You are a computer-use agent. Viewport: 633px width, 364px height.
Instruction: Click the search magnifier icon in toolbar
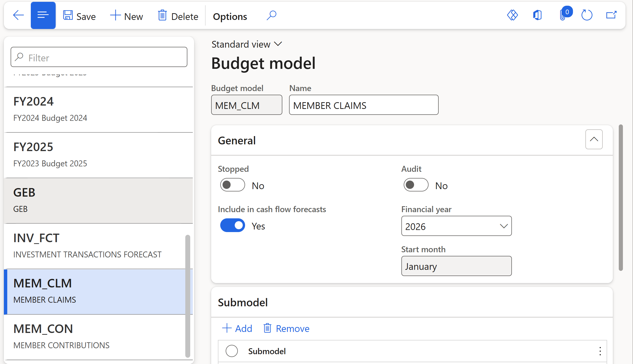coord(271,16)
